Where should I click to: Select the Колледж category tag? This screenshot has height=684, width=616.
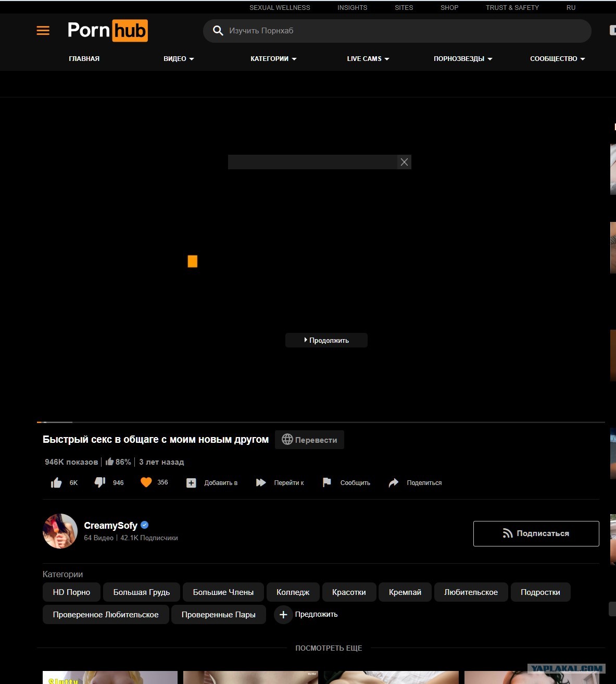[293, 592]
